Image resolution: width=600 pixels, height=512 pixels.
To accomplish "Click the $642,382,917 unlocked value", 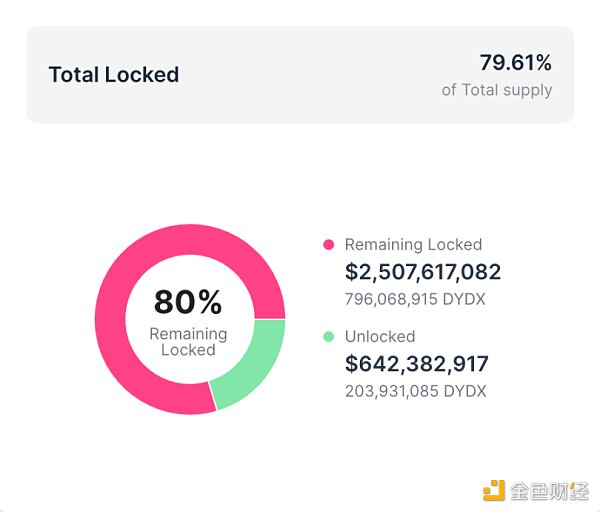I will pyautogui.click(x=417, y=364).
